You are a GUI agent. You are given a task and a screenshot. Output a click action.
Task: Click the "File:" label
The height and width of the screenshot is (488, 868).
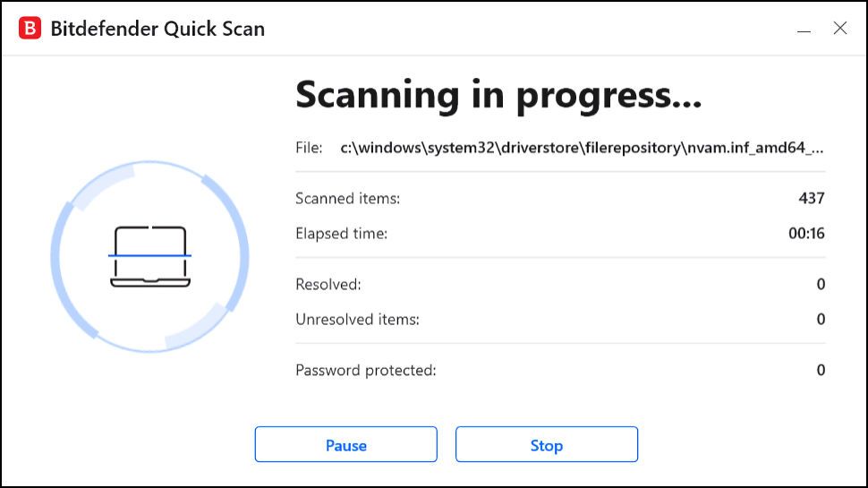click(x=309, y=148)
